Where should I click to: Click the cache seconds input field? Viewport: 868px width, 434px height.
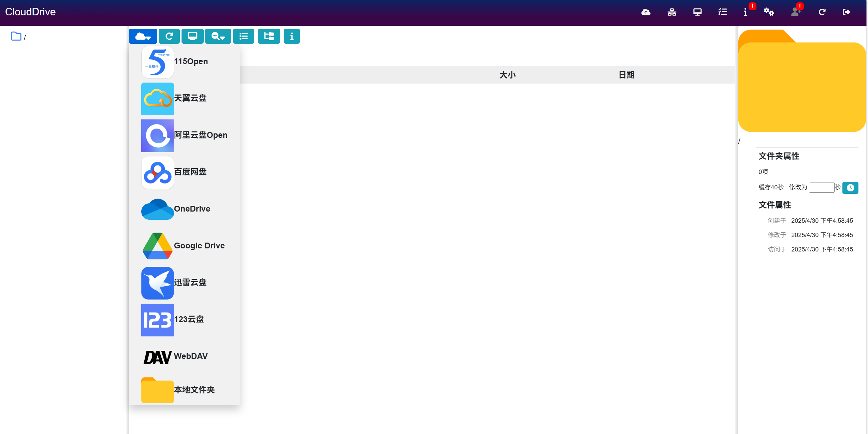pos(822,188)
